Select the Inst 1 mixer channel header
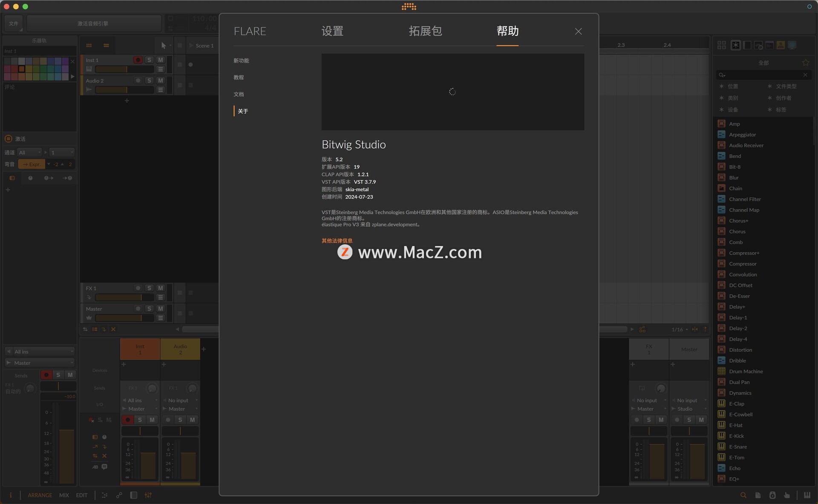The height and width of the screenshot is (504, 818). click(x=140, y=349)
